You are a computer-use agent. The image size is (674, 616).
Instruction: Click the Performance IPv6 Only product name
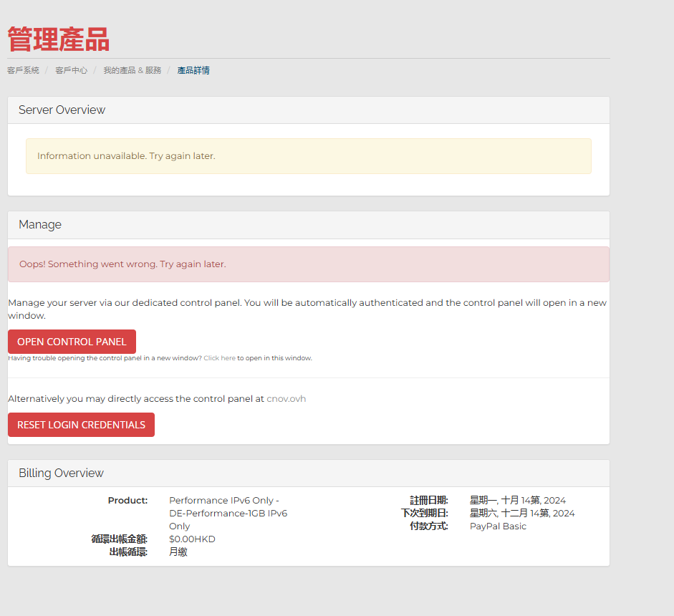pyautogui.click(x=228, y=513)
